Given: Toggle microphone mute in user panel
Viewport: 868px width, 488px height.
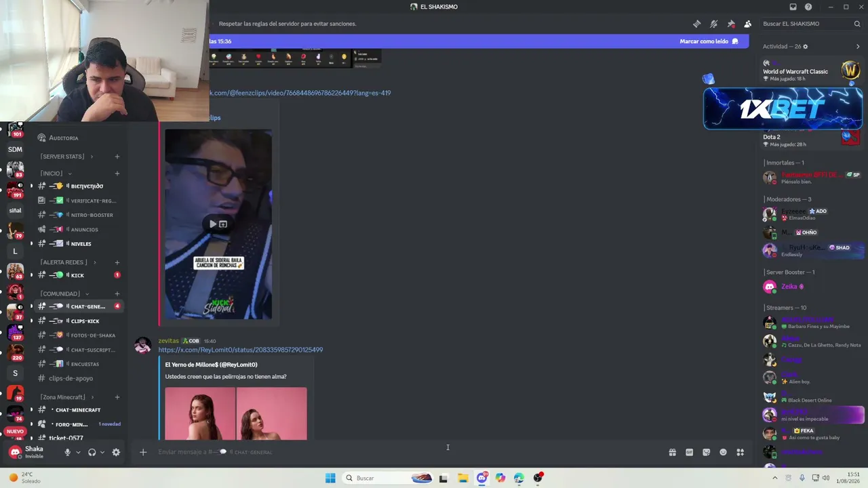Looking at the screenshot, I should tap(67, 452).
